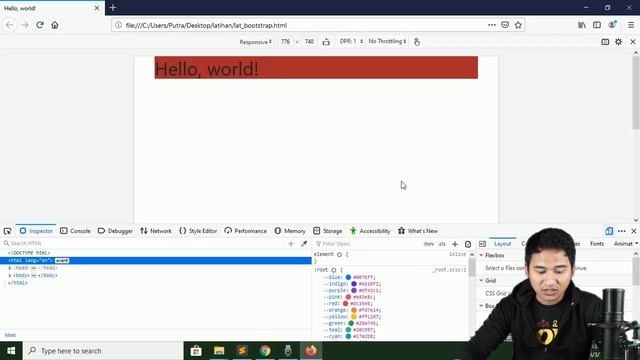This screenshot has width=640, height=360.
Task: Open Chrome from taskbar
Action: point(265,351)
